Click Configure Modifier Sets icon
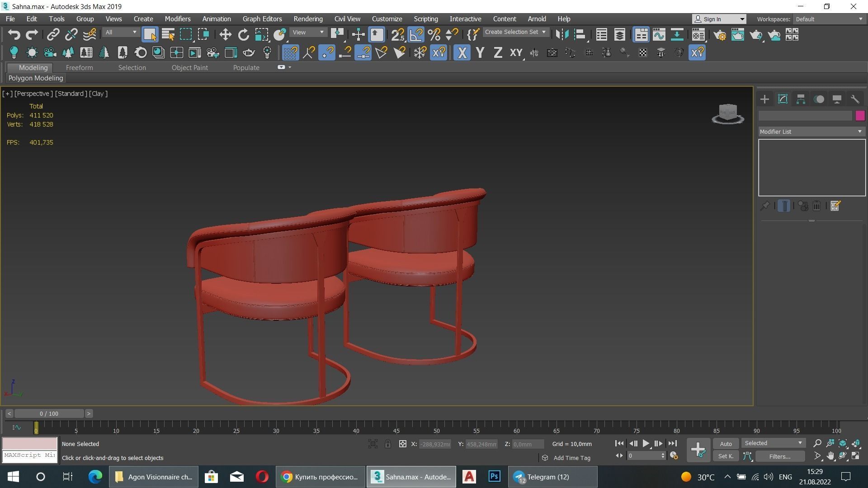 click(x=835, y=206)
